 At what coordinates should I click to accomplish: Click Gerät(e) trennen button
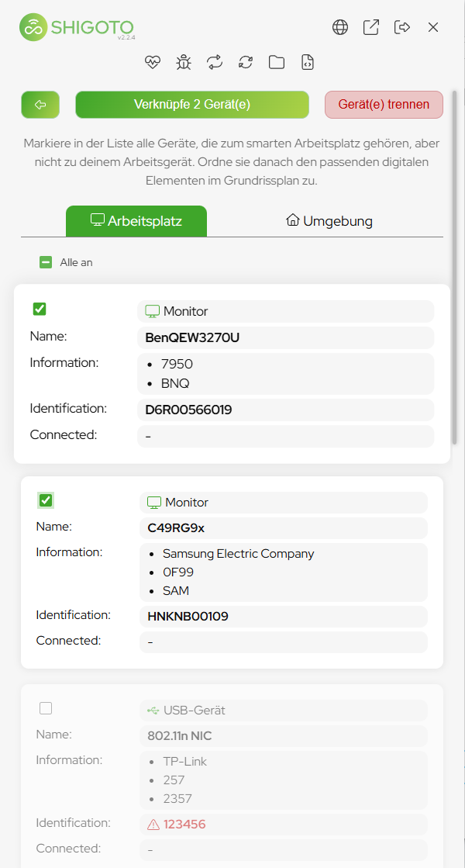(384, 105)
